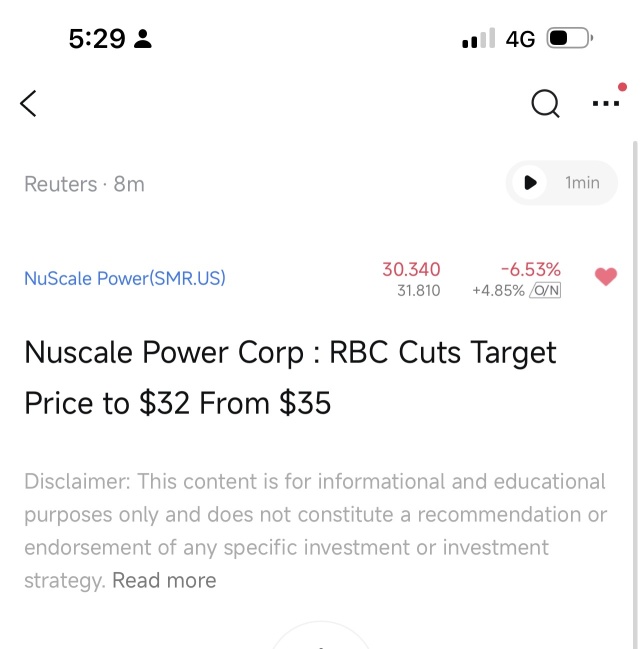Tap the O/N overnight badge
This screenshot has width=642, height=649.
click(x=545, y=291)
